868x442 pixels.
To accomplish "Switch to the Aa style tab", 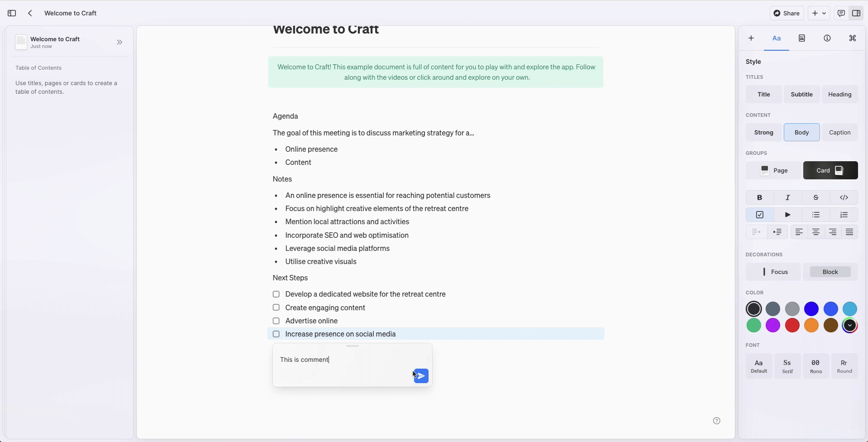I will pos(777,38).
